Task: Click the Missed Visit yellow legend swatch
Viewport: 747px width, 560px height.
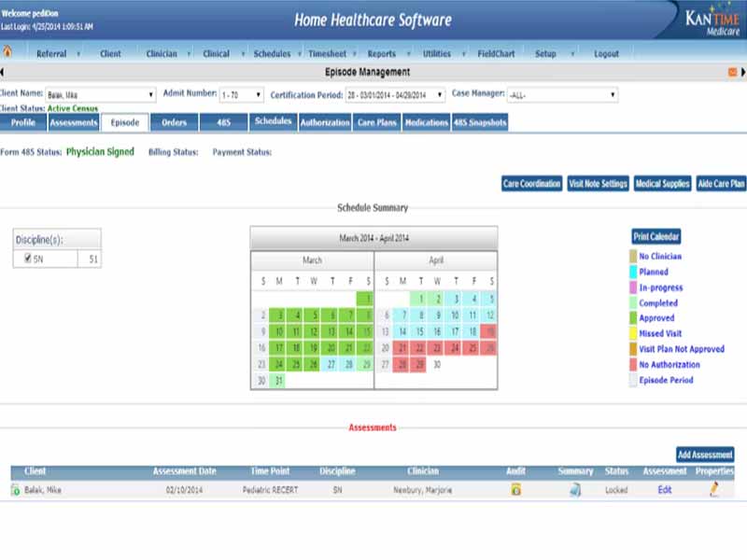Action: 634,334
